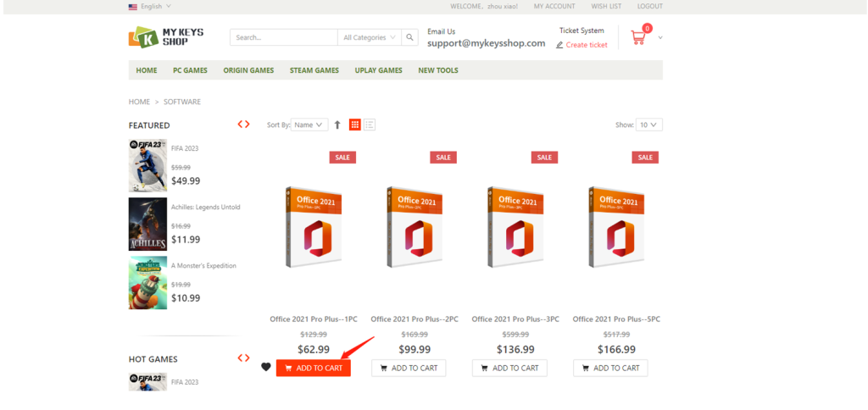Click the search magnifier icon

409,37
